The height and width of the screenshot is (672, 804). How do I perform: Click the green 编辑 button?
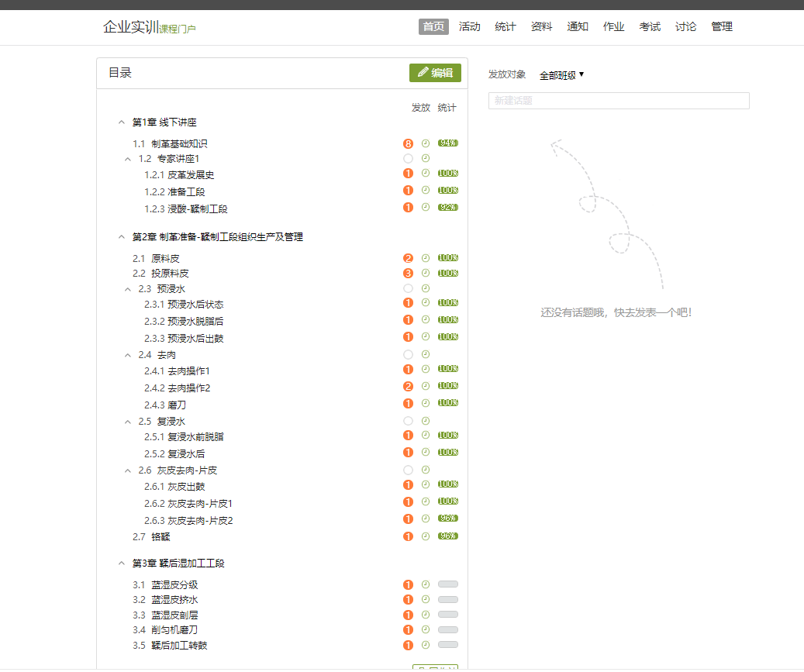coord(435,73)
